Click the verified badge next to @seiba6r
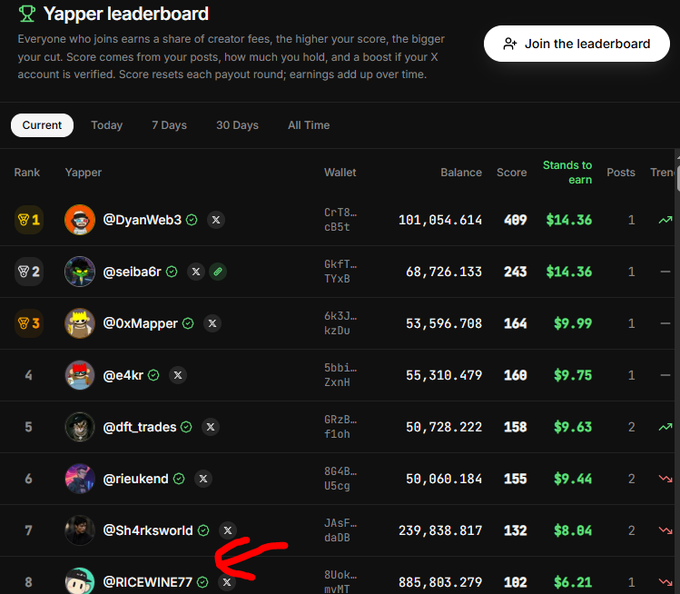The width and height of the screenshot is (680, 594). click(172, 272)
